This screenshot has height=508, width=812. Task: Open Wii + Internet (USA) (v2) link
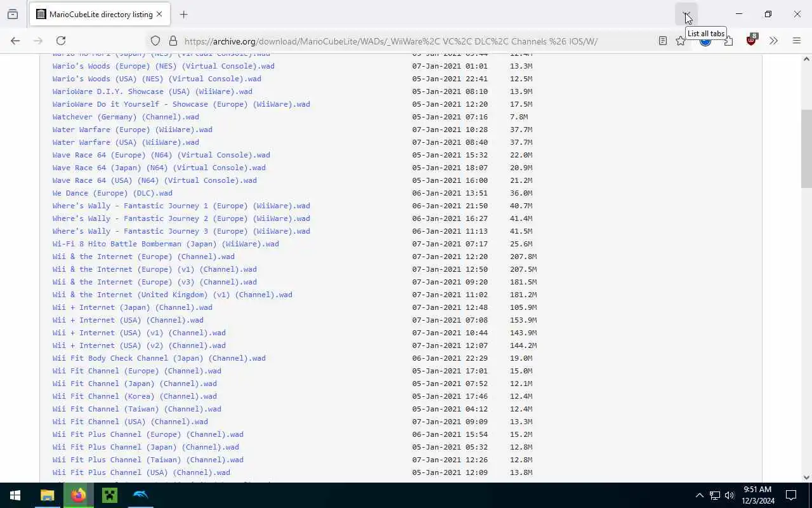coord(139,345)
